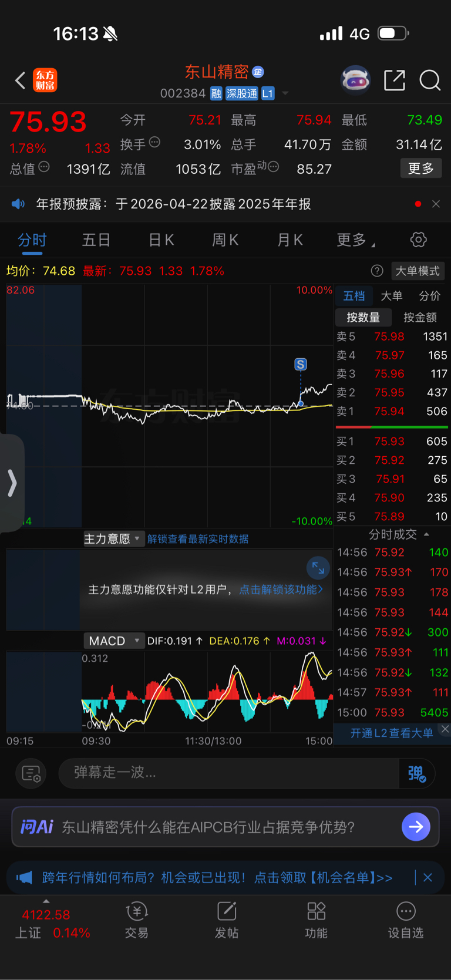Toggle 大单模式 mode
Screen dimensions: 451x980
(418, 271)
